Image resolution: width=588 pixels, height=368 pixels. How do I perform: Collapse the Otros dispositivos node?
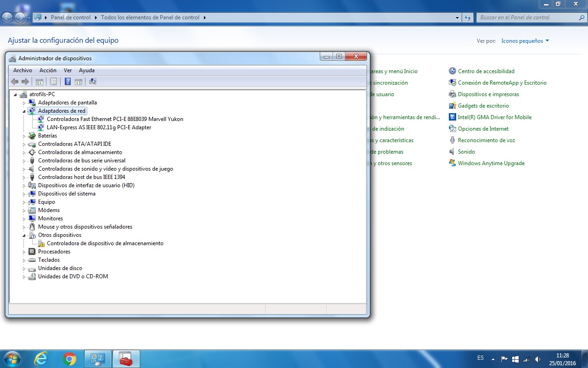tap(24, 236)
